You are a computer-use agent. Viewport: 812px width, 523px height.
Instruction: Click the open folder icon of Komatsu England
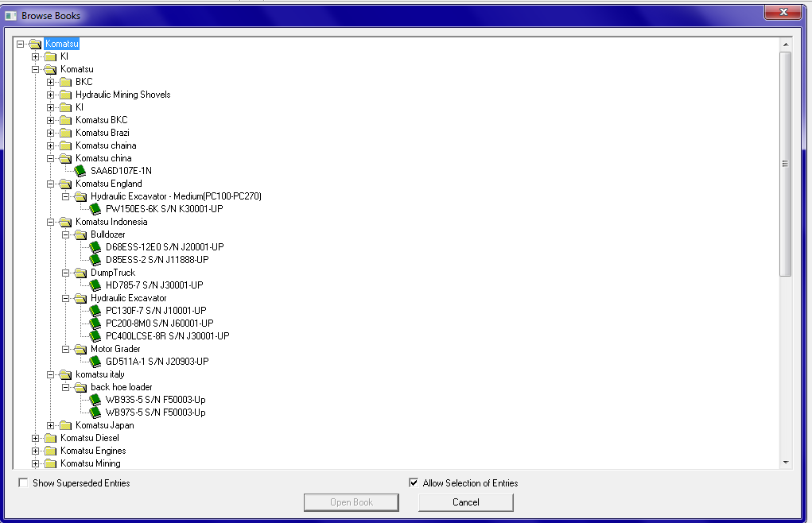tap(66, 184)
